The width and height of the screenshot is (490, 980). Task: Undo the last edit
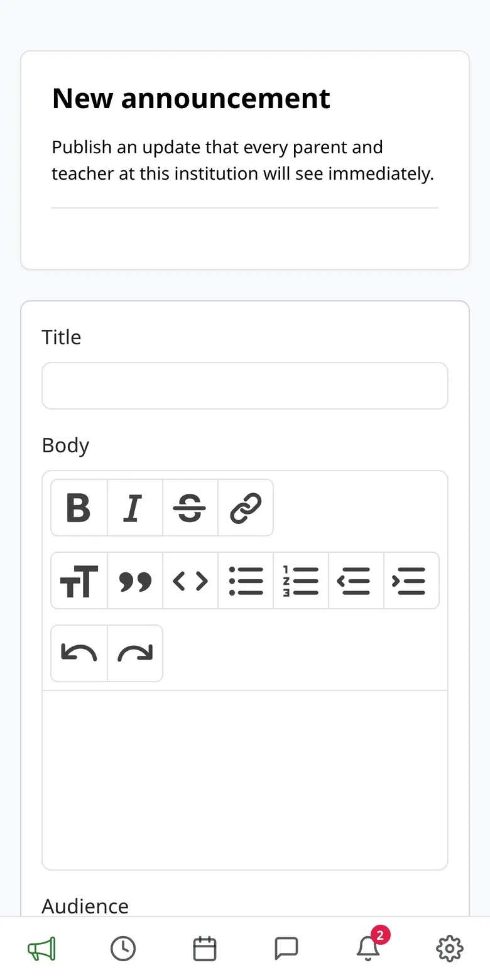click(x=79, y=653)
